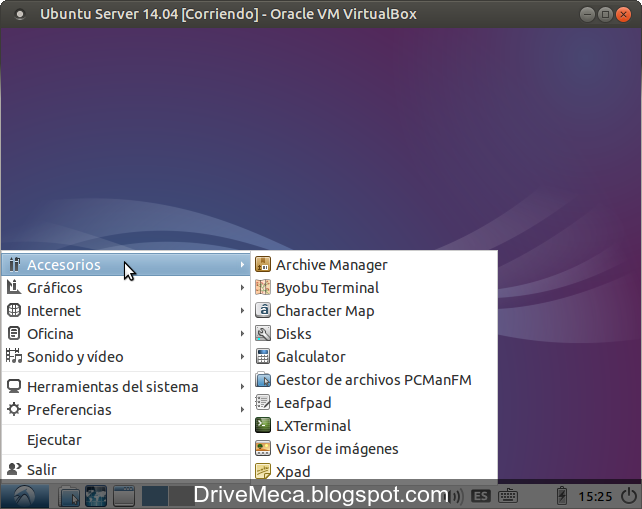Expand Sonido y vídeo submenu arrow

pyautogui.click(x=242, y=357)
